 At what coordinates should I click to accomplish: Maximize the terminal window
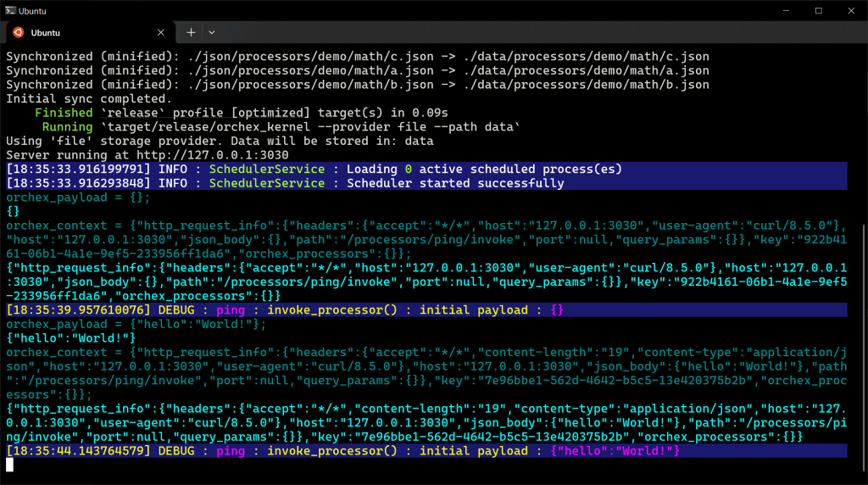coord(818,10)
